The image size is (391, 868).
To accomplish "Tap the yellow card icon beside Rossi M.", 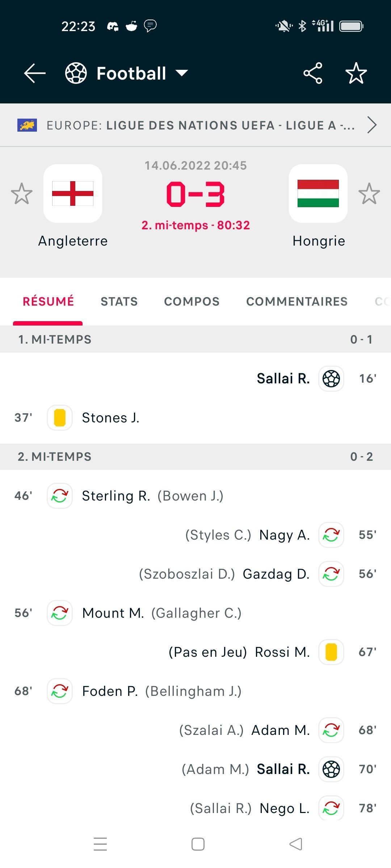I will (x=331, y=652).
